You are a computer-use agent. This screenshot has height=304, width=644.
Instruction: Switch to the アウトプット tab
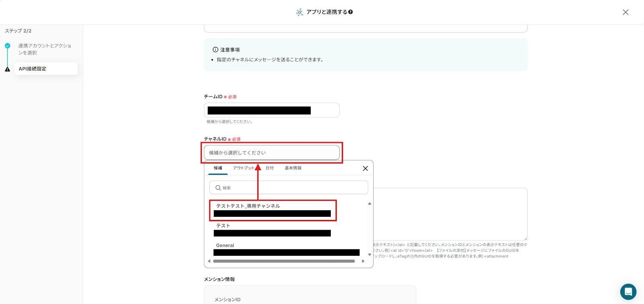point(244,168)
